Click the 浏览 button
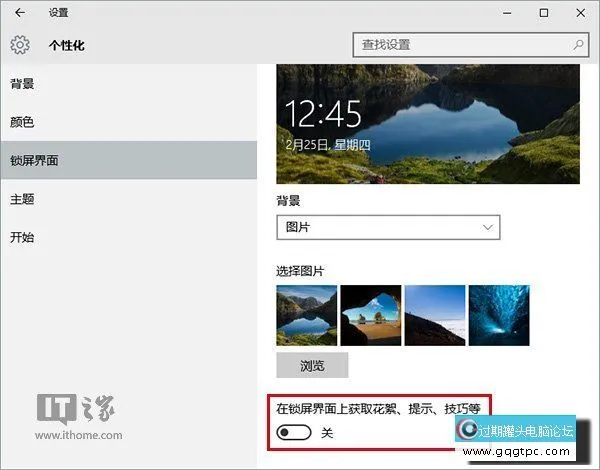600x470 pixels. pyautogui.click(x=312, y=365)
